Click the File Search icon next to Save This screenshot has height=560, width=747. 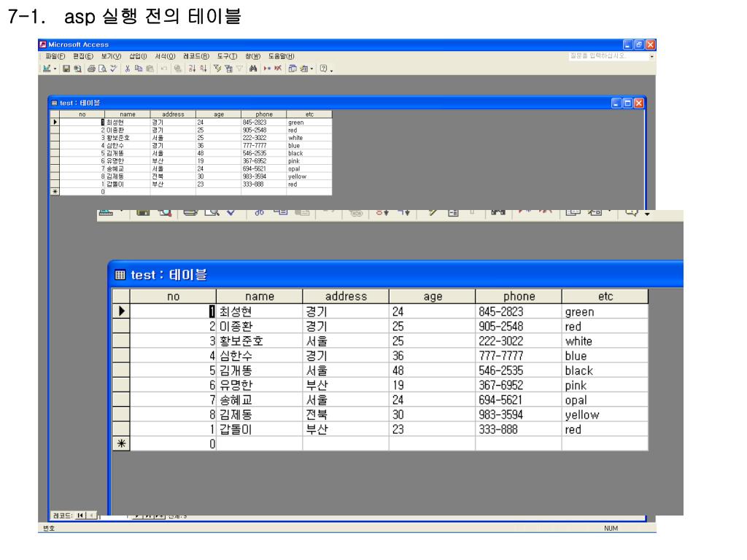pos(77,69)
